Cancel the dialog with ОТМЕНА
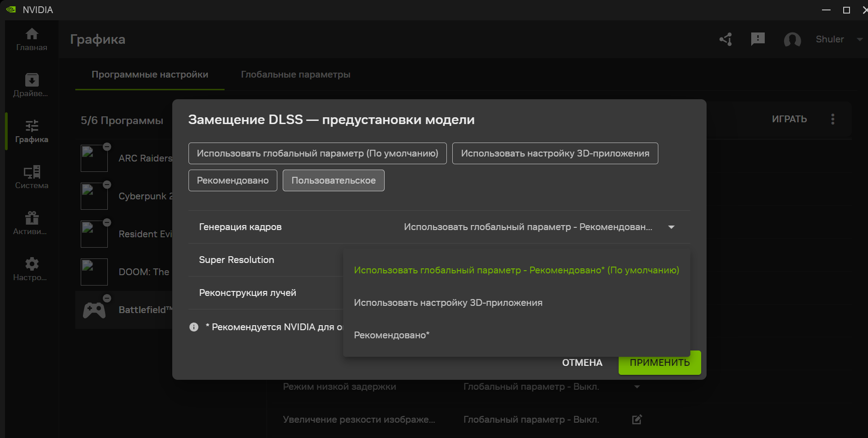Viewport: 868px width, 438px height. pyautogui.click(x=582, y=362)
